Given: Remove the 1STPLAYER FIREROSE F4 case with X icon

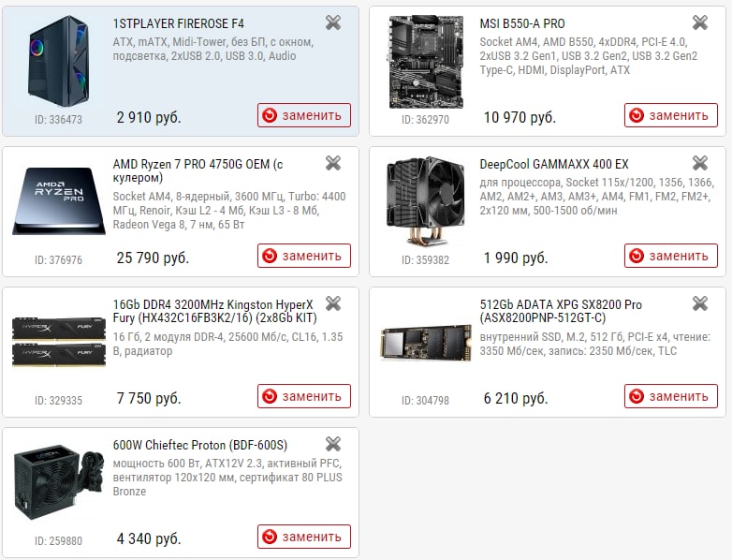Looking at the screenshot, I should [x=333, y=22].
